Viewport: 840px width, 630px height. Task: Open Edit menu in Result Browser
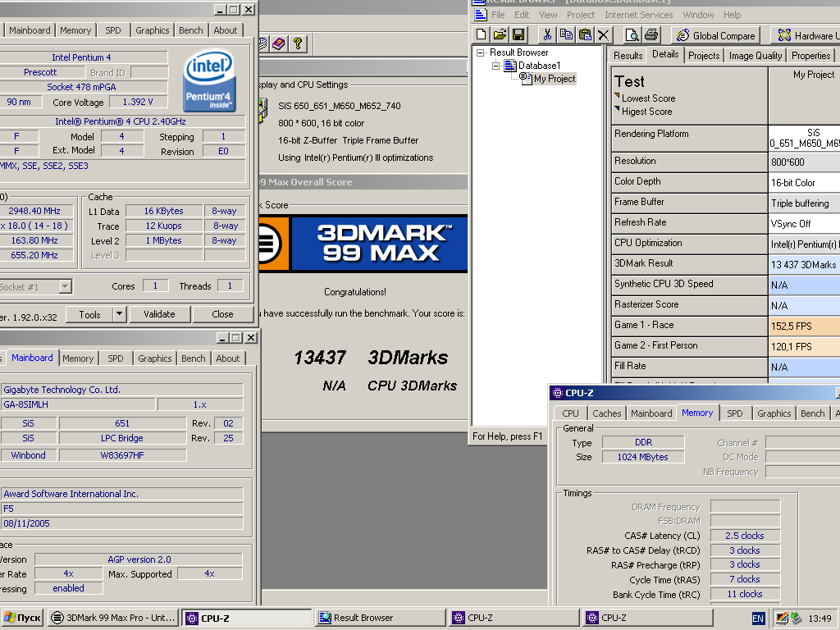tap(522, 15)
